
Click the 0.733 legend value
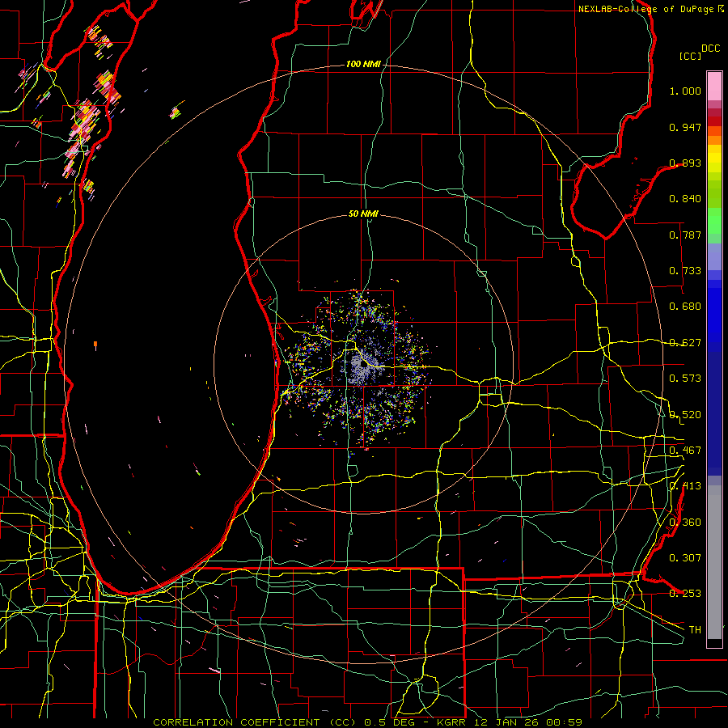pyautogui.click(x=685, y=271)
